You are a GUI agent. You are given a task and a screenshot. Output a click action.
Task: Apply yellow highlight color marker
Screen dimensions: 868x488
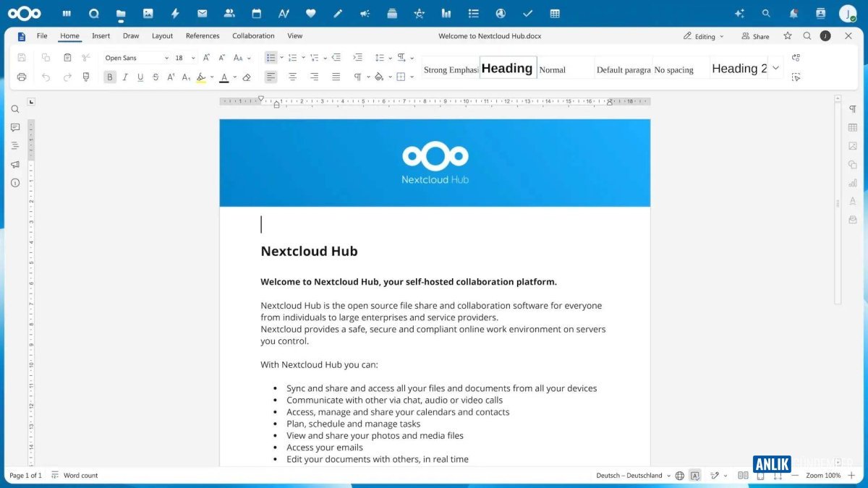202,77
